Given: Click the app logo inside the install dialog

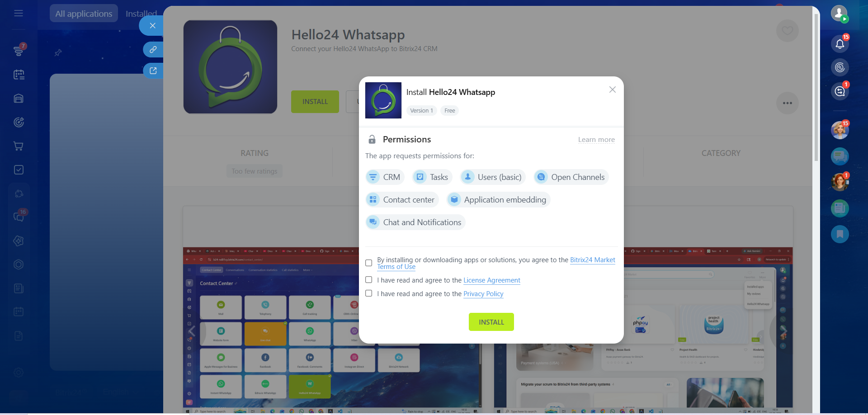Looking at the screenshot, I should click(x=383, y=100).
